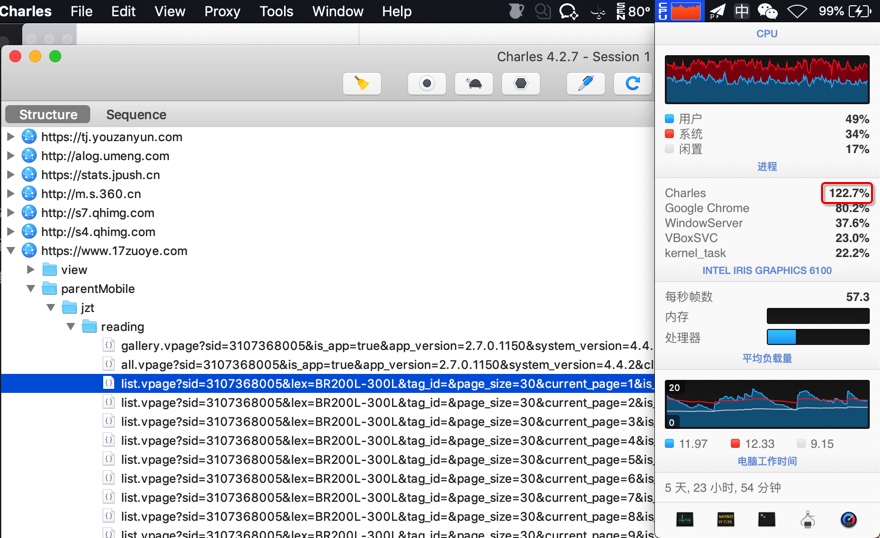The width and height of the screenshot is (880, 538).
Task: Click the Google Chrome process row
Action: [767, 208]
